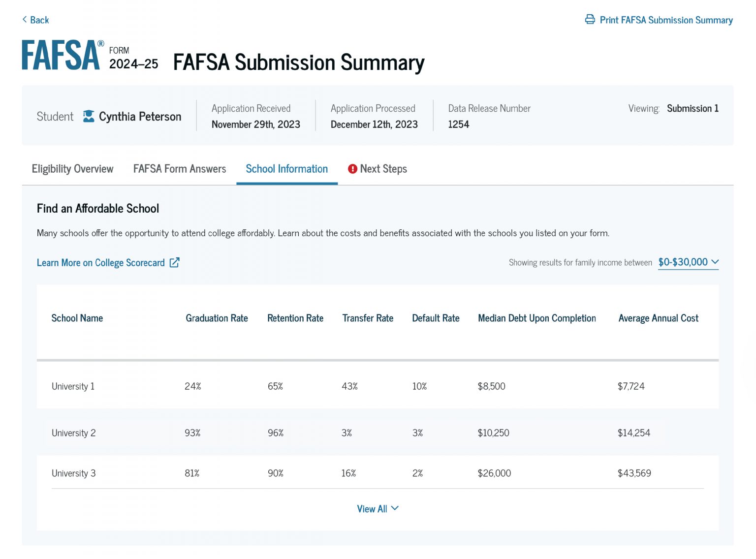The width and height of the screenshot is (756, 559).
Task: Switch to the Eligibility Overview tab
Action: pyautogui.click(x=72, y=168)
